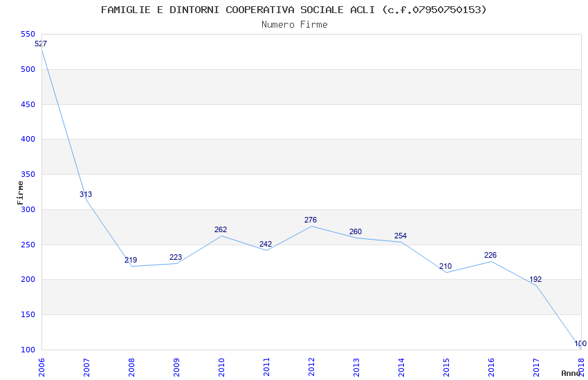
Task: Click the x-axis title 'Anno'
Action: (571, 373)
